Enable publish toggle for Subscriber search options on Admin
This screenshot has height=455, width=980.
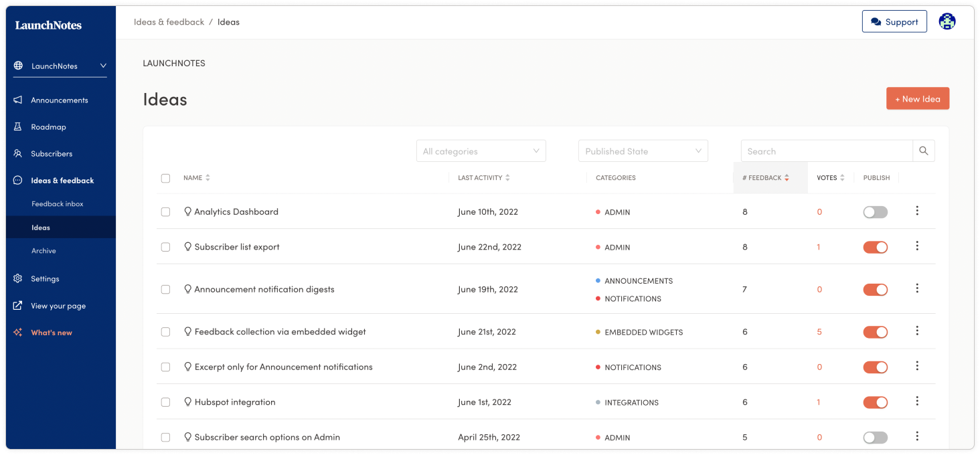876,438
